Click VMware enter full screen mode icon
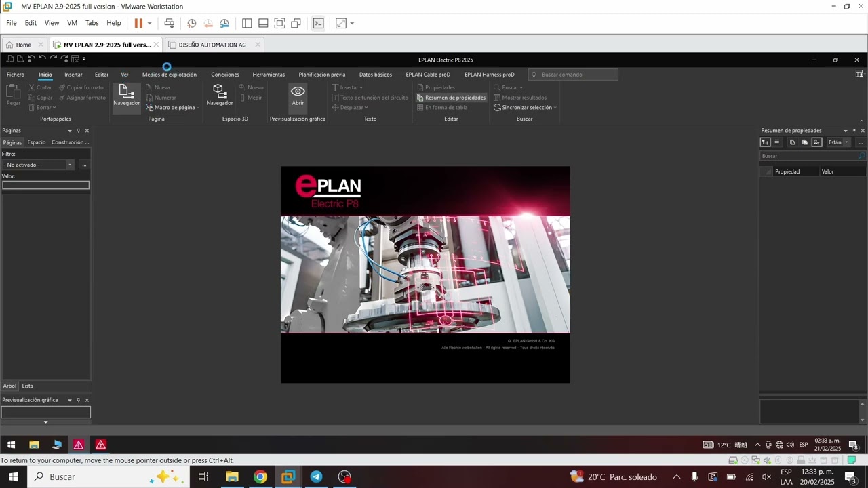 tap(279, 23)
